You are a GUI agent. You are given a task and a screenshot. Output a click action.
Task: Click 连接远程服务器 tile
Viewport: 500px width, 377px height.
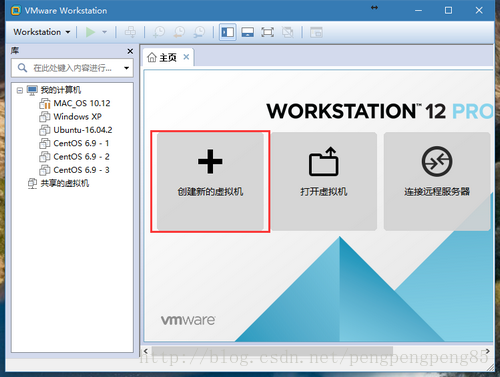(437, 182)
